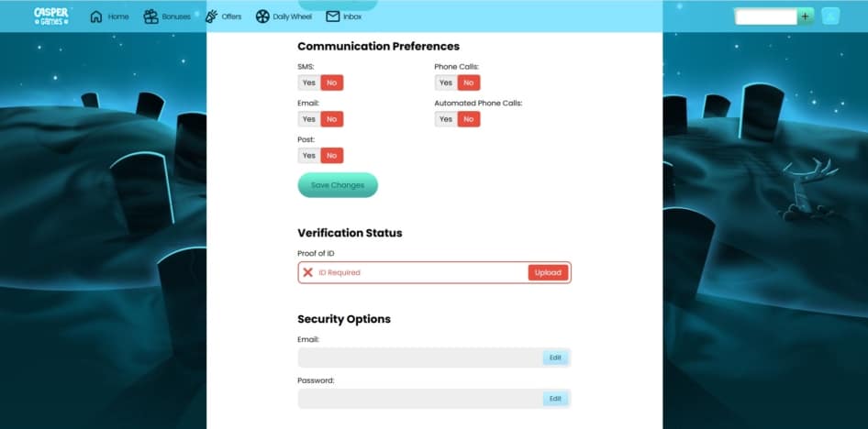868x429 pixels.
Task: Click the Home house icon
Action: pos(96,16)
